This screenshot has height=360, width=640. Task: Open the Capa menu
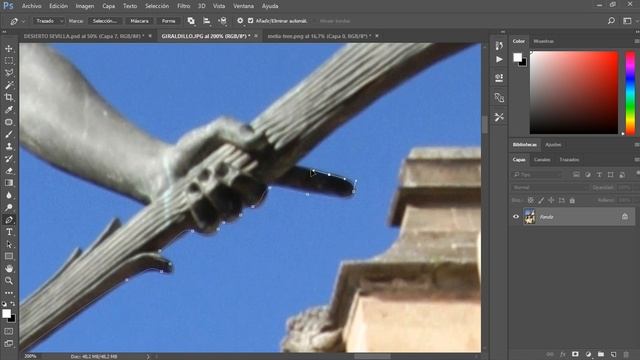[109, 6]
